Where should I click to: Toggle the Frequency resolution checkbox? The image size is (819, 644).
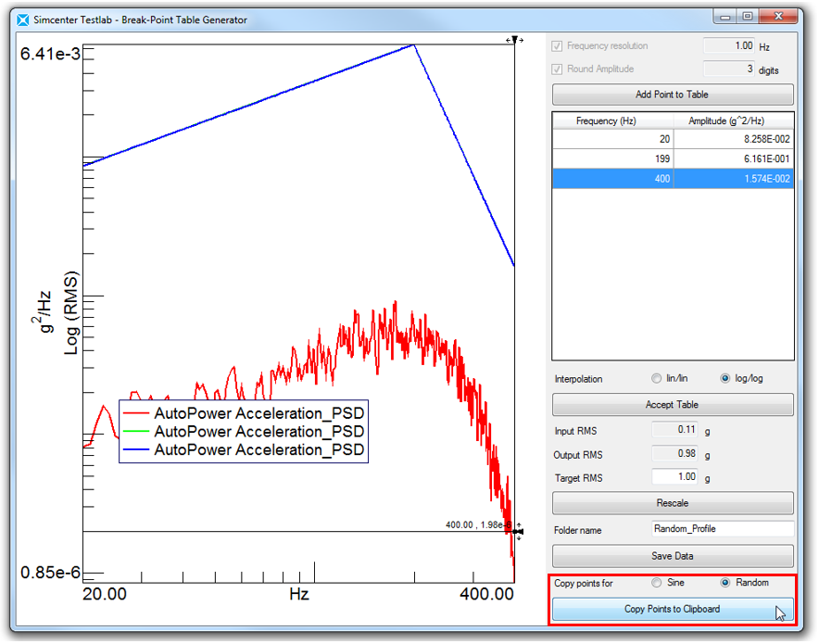click(x=558, y=46)
